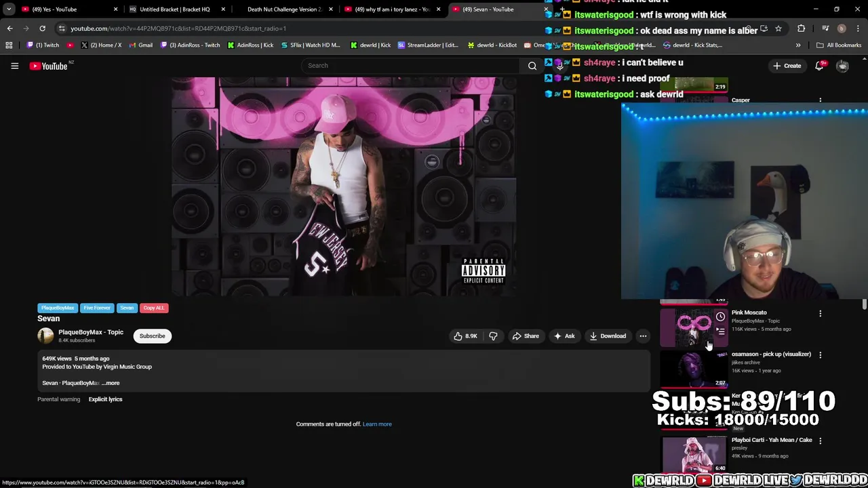Screen dimensions: 868x488
Task: Open SFlix Watch HD bookmark
Action: [311, 45]
